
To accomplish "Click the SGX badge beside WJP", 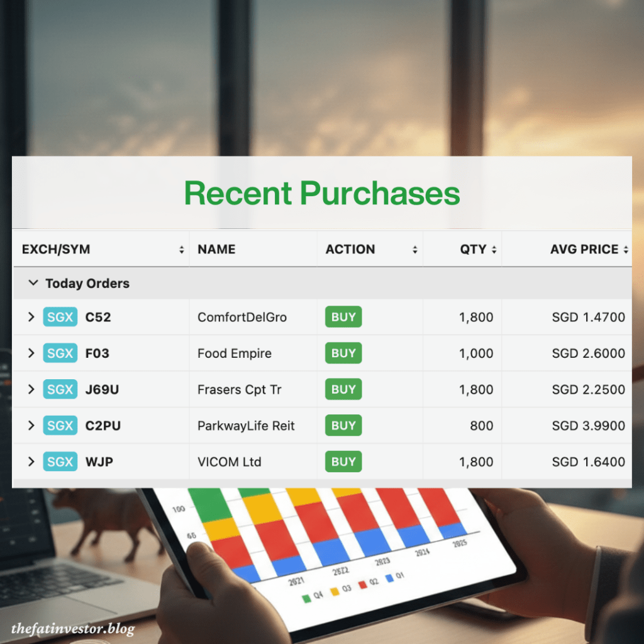I will 60,462.
